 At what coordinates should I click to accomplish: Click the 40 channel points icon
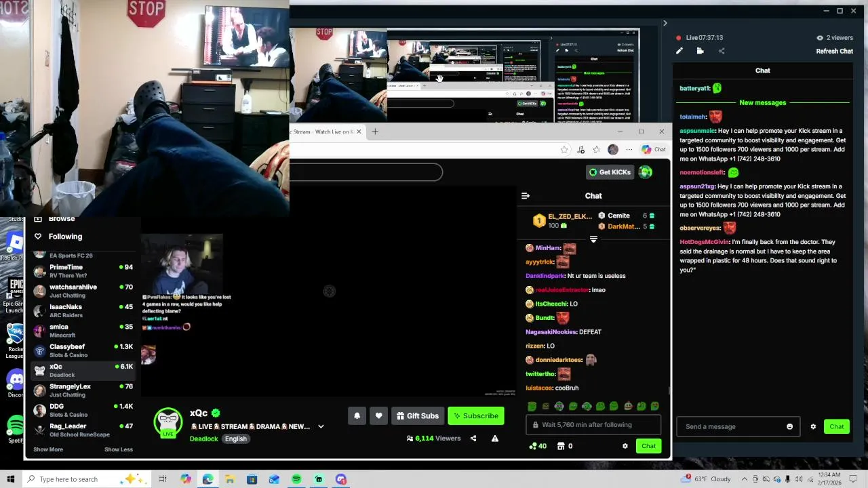click(x=538, y=446)
